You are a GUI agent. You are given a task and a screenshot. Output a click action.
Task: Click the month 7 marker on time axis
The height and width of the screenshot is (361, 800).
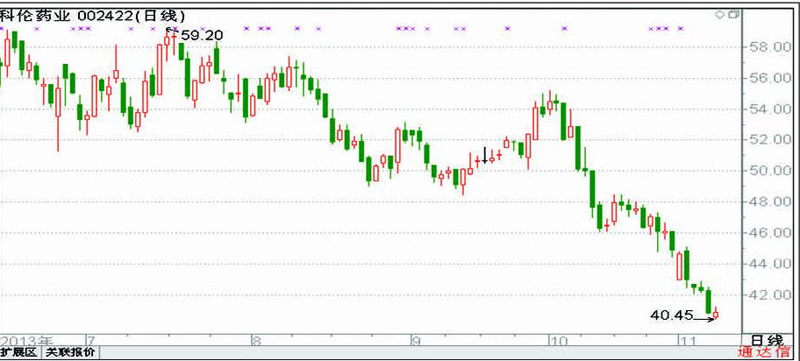(90, 340)
